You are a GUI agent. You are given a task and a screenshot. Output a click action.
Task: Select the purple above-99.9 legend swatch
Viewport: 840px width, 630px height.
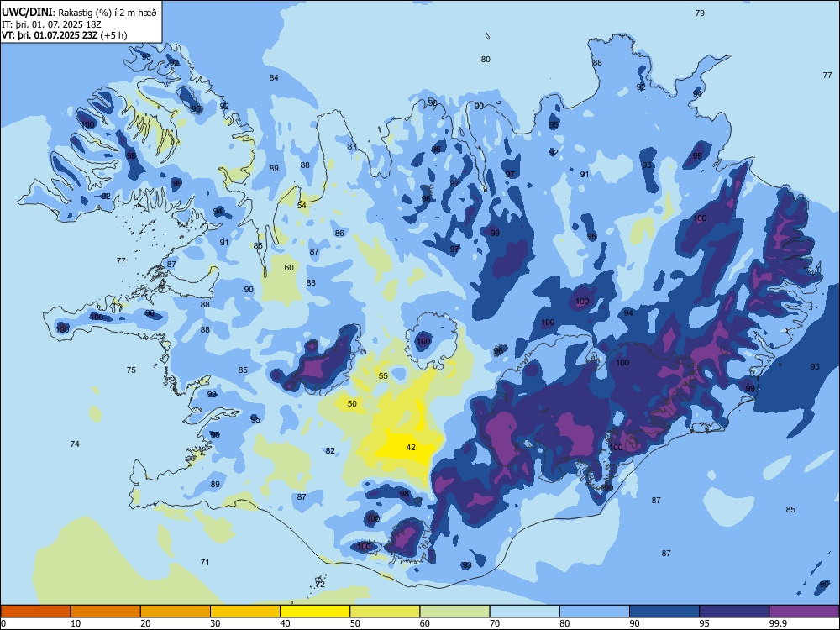804,612
